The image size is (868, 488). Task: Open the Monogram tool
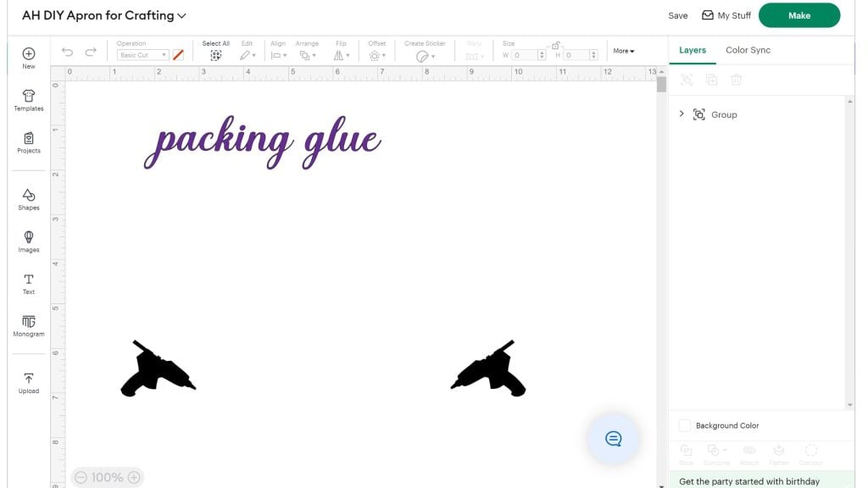[29, 326]
